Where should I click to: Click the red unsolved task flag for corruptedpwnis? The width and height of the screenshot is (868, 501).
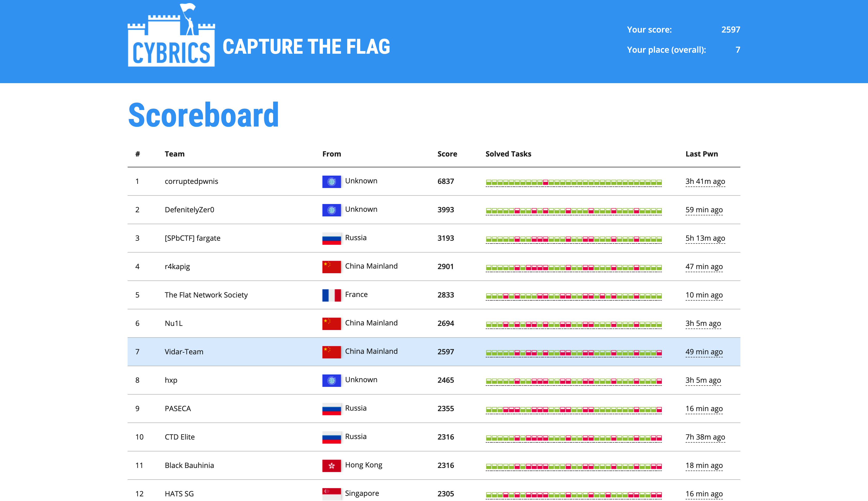tap(545, 182)
